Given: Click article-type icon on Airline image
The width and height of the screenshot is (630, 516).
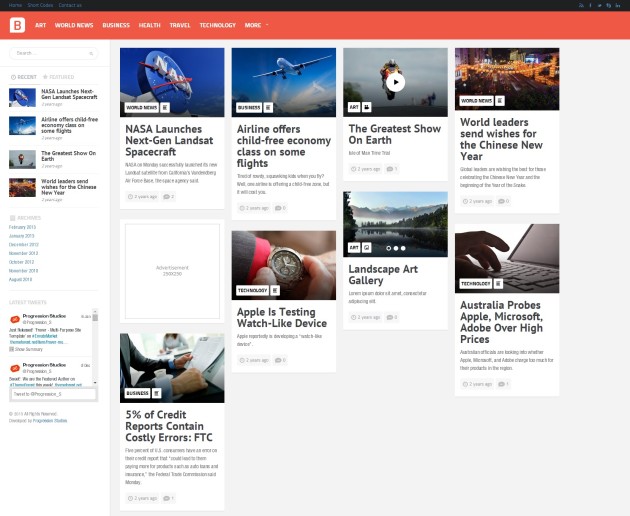Looking at the screenshot, I should point(268,107).
